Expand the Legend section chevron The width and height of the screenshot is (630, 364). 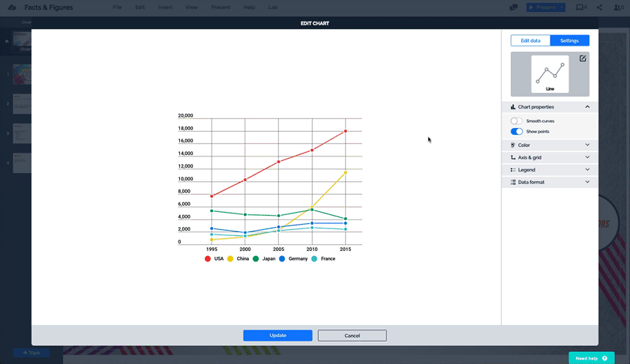point(587,170)
